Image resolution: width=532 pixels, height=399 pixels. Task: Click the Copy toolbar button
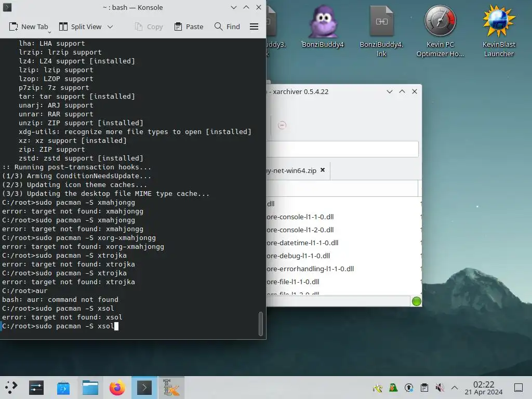tap(149, 26)
